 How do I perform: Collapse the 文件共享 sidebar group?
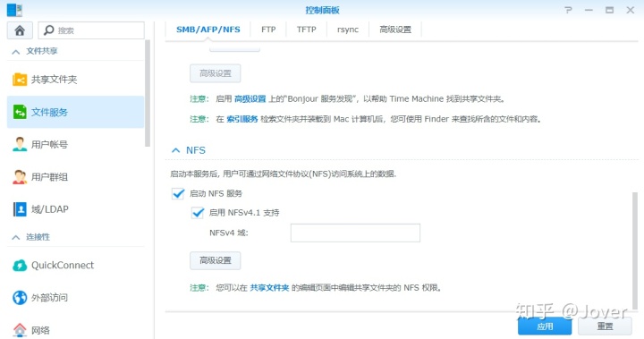15,51
